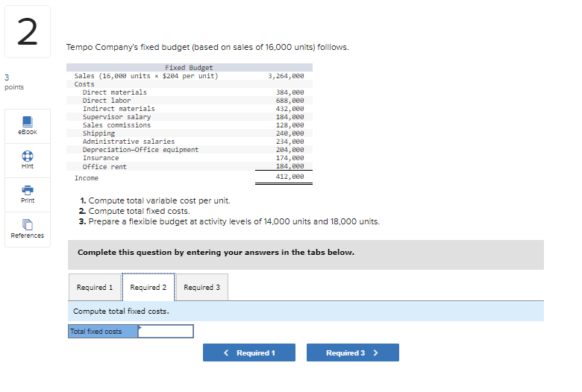
Task: Switch to the Required 1 tab
Action: pos(95,288)
